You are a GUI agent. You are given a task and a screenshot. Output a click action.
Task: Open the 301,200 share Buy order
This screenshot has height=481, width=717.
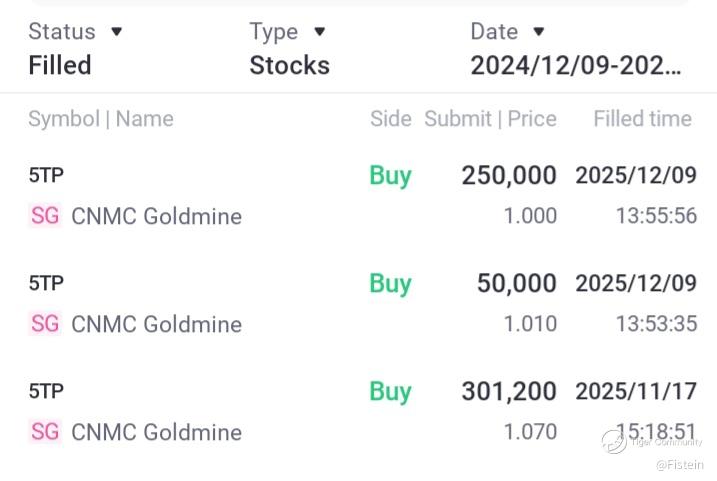click(508, 392)
